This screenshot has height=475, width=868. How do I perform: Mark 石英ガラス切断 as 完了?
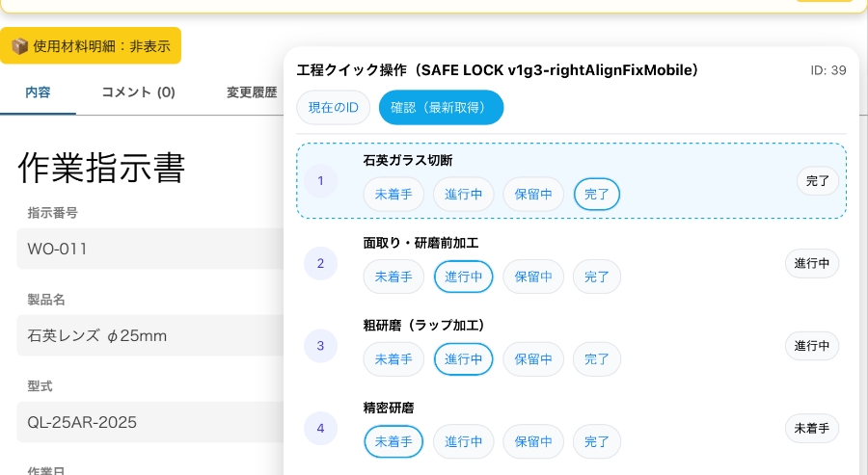(597, 195)
